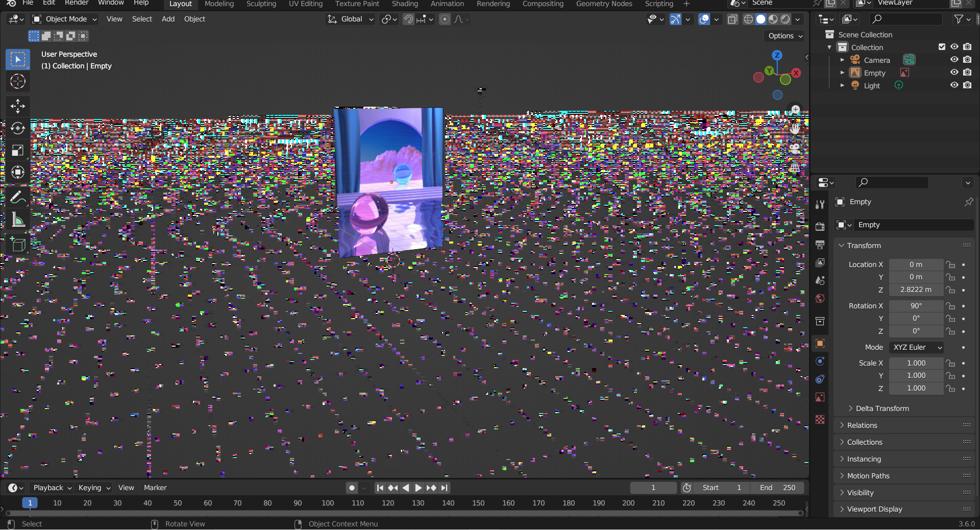Activate the 3D Cursor tool
Viewport: 980px width, 530px height.
coord(18,81)
